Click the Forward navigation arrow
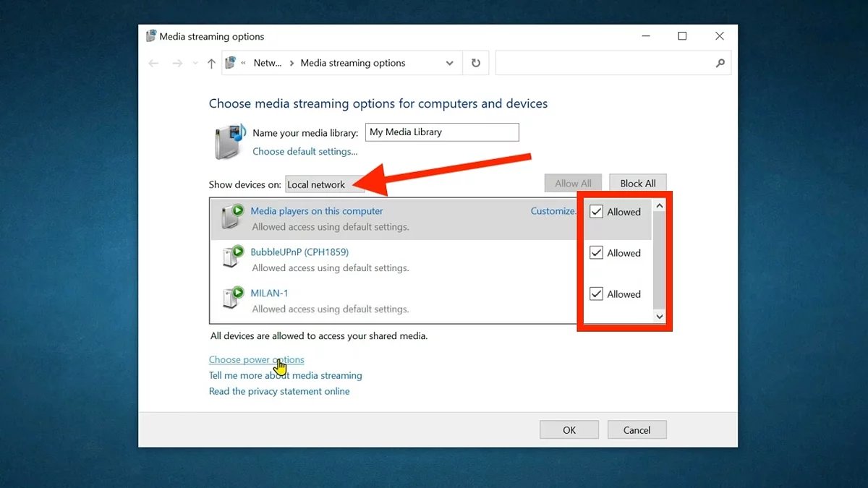 (177, 64)
